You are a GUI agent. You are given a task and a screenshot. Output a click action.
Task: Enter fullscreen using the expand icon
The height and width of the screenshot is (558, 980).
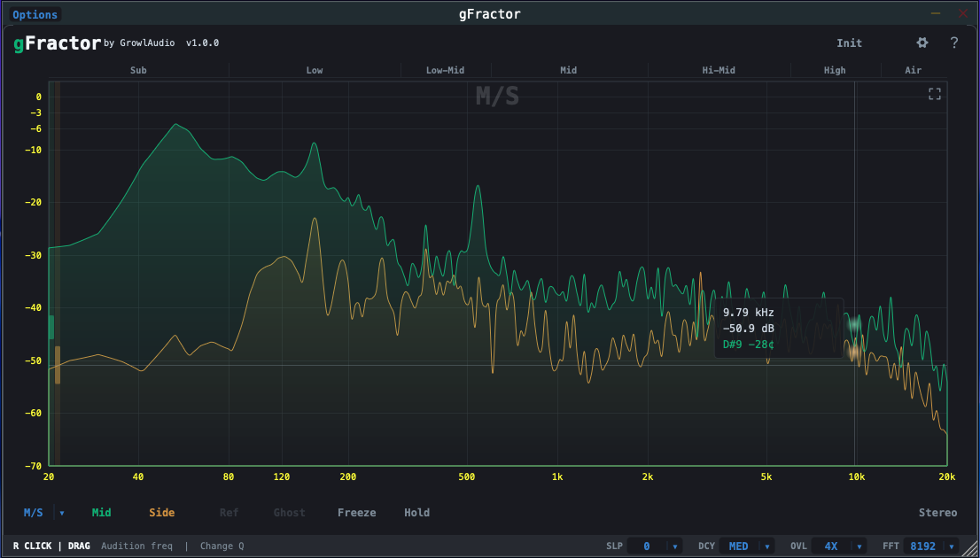coord(935,93)
